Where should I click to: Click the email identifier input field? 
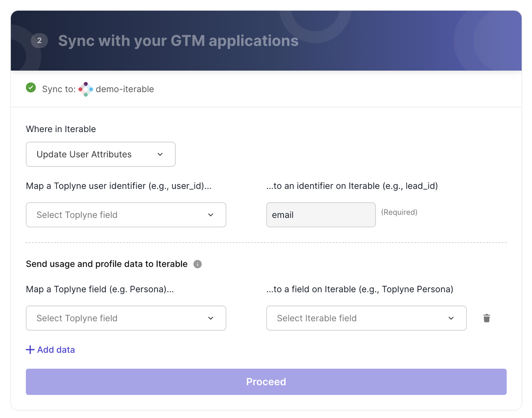tap(321, 215)
